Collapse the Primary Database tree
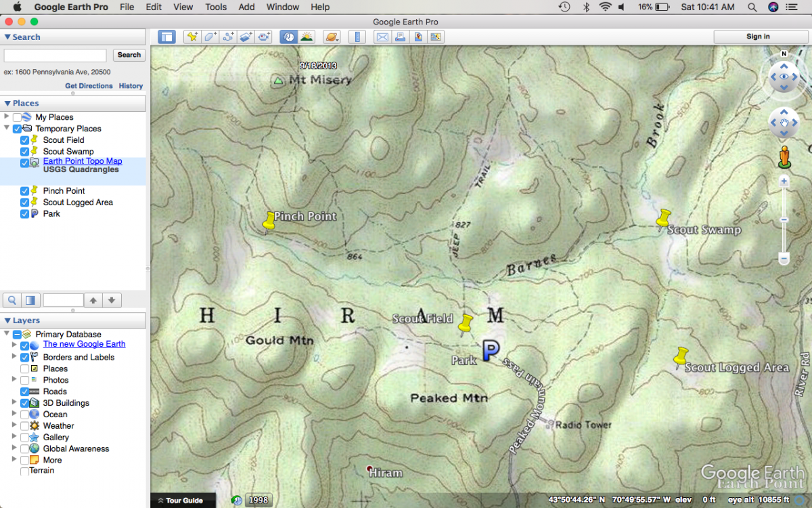 click(x=7, y=334)
